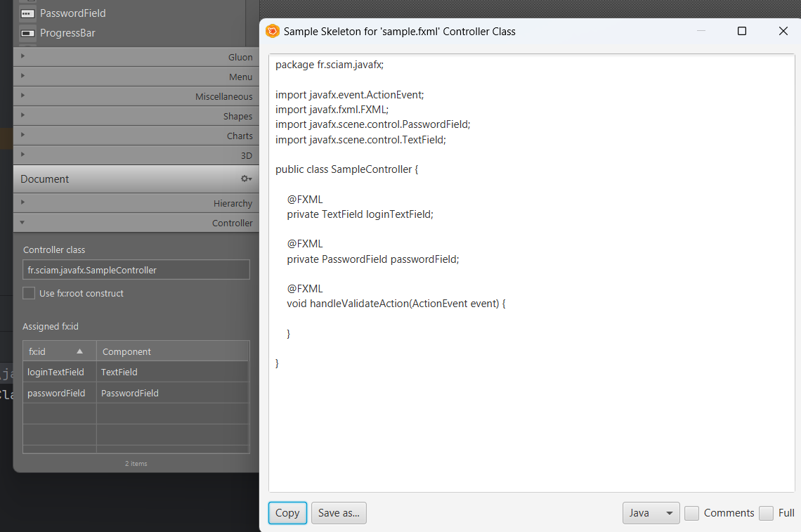Click the PasswordField library label
The image size is (801, 532).
pyautogui.click(x=73, y=13)
